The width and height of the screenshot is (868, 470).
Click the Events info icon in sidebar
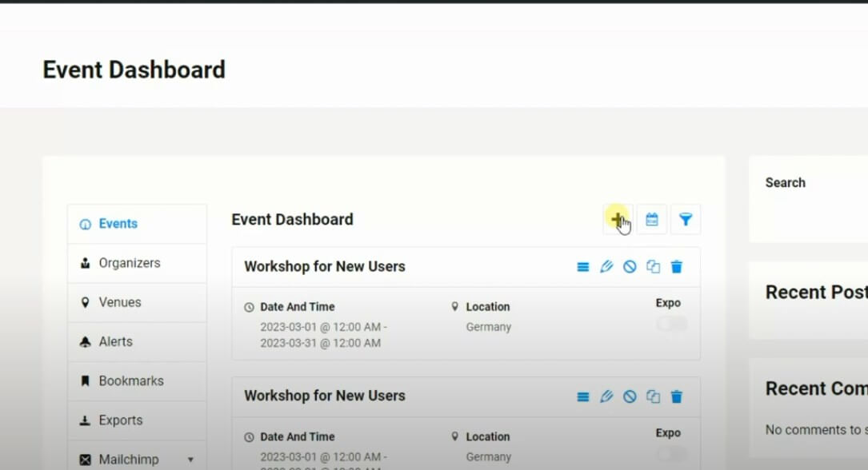pos(86,224)
